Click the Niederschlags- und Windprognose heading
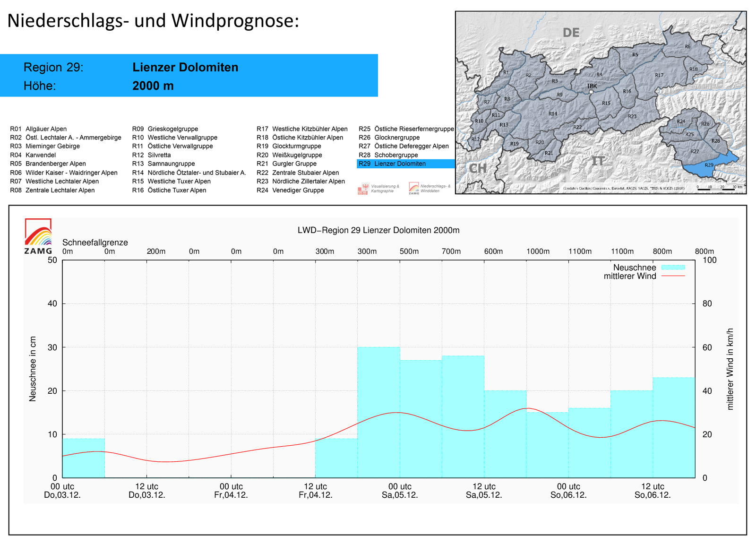 [x=153, y=21]
